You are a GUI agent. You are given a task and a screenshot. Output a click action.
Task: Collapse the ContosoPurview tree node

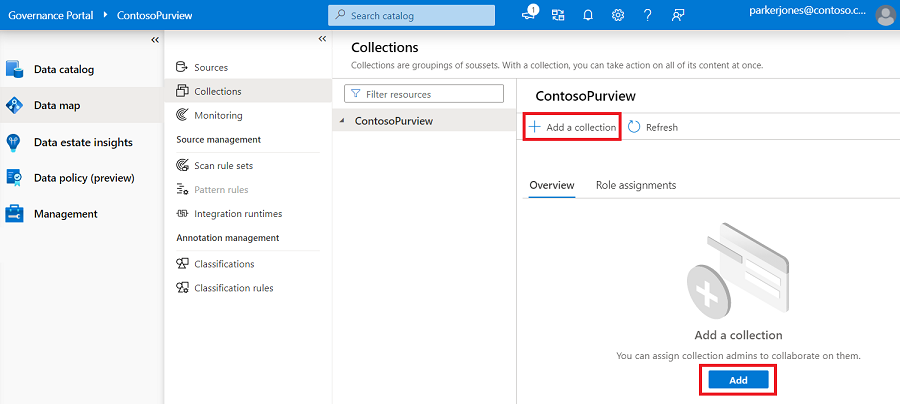pyautogui.click(x=345, y=121)
